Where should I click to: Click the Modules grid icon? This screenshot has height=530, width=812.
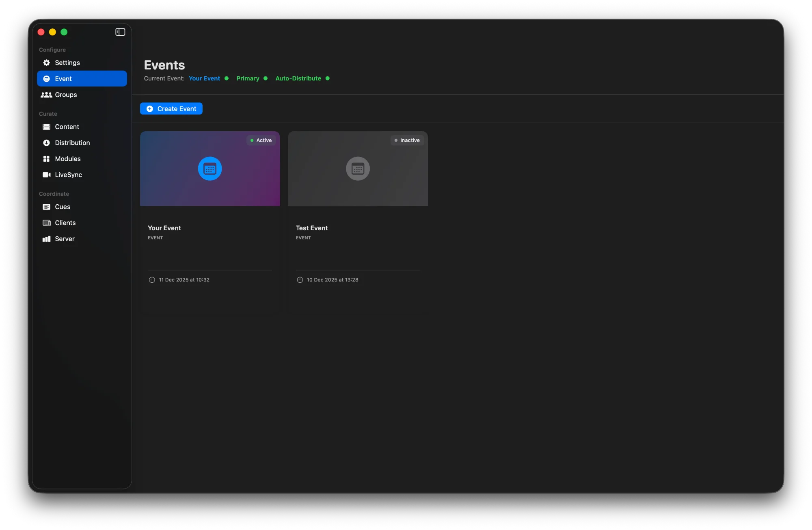47,159
